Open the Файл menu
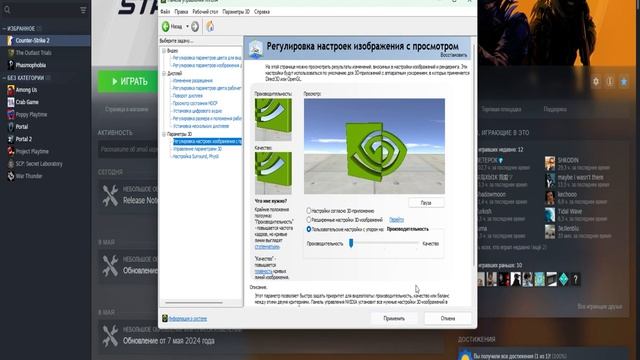Viewport: 640px width, 360px height. (165, 12)
